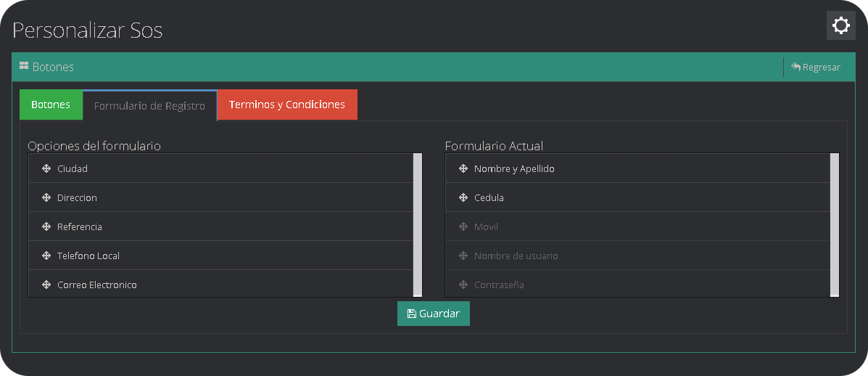Image resolution: width=868 pixels, height=376 pixels.
Task: Click the move handle icon beside Correo Electronico
Action: [x=46, y=285]
